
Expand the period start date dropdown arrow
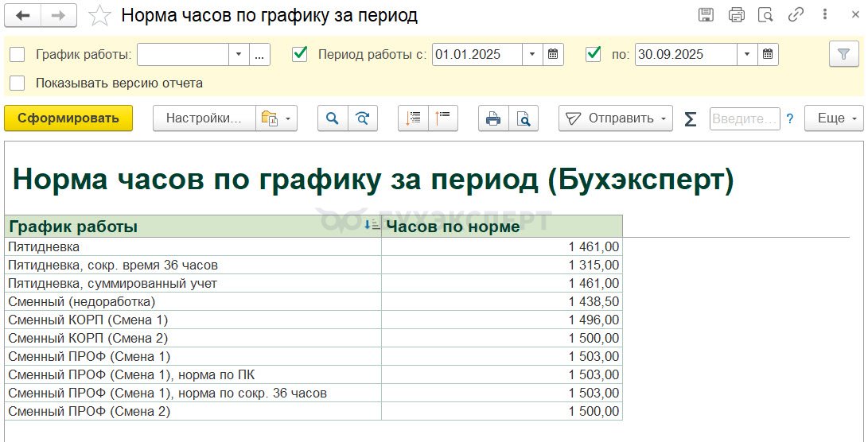(532, 54)
